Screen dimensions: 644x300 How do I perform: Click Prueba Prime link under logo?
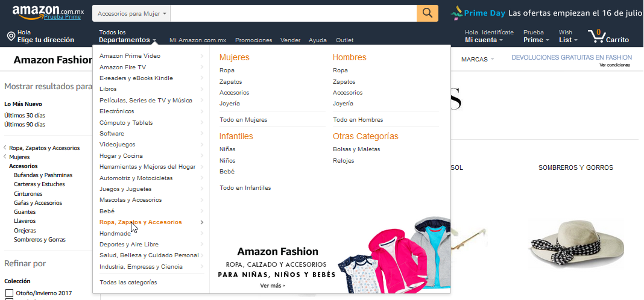pyautogui.click(x=63, y=17)
